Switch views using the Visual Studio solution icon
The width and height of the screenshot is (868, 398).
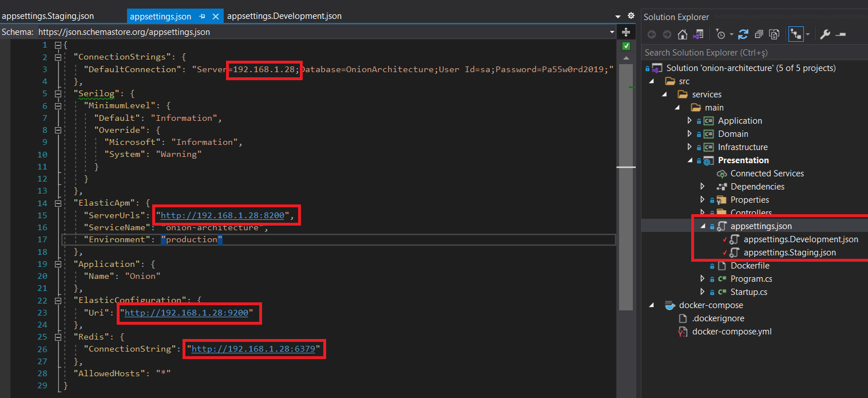(698, 34)
